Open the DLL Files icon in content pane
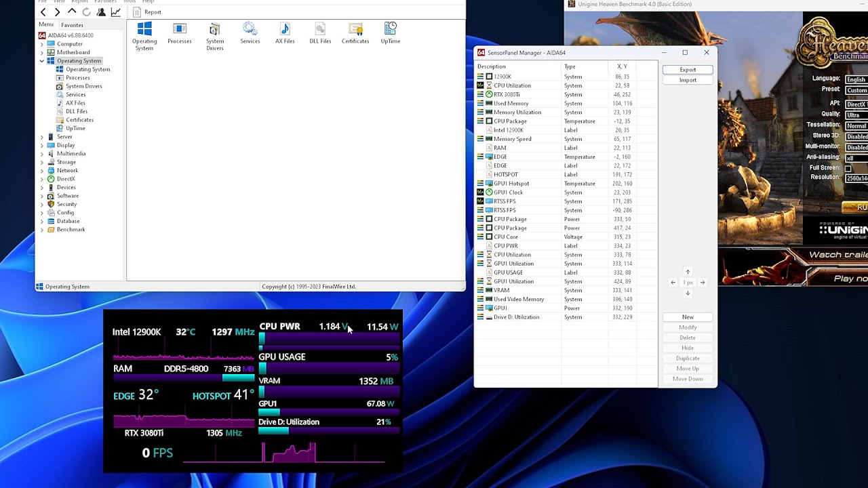868x488 pixels. 320,33
